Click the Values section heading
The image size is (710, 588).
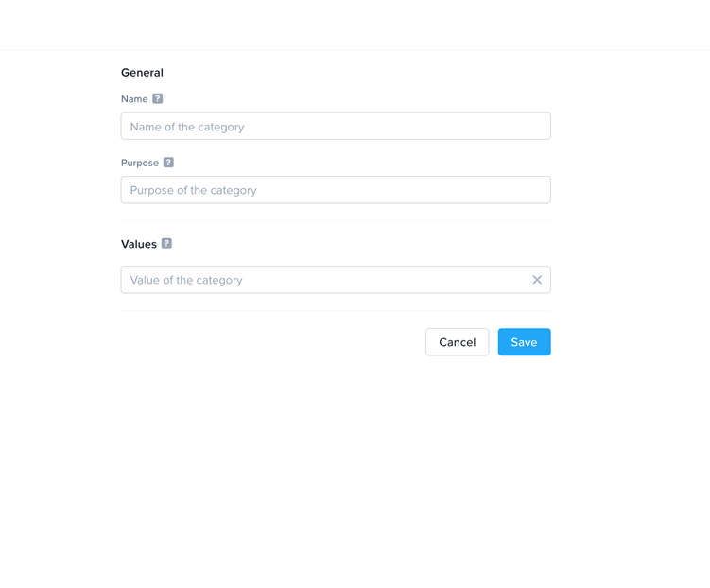coord(139,244)
